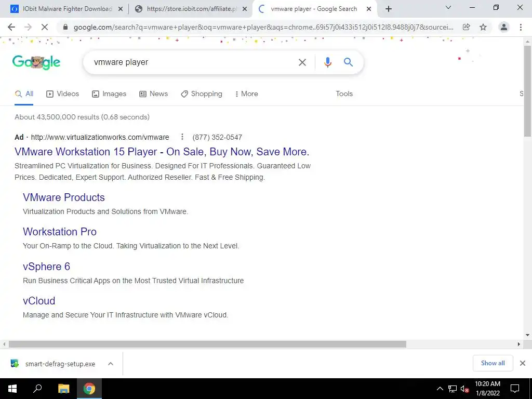Screen dimensions: 532x399
Task: Open the vSphere 6 sitelink
Action: [x=46, y=267]
